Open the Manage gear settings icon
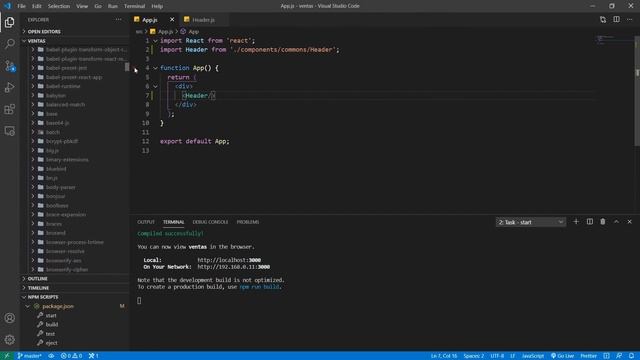Screen dimensions: 640x360 pos(10,339)
